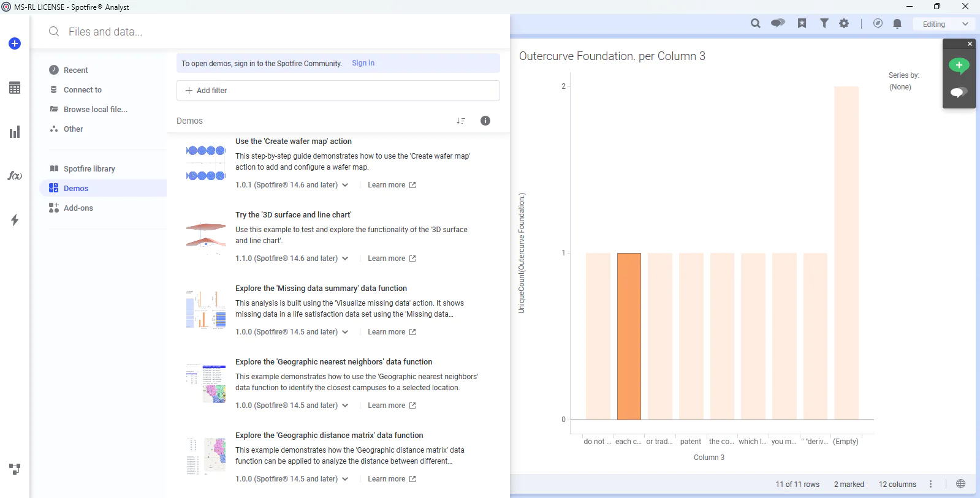980x498 pixels.
Task: Expand version 1.0.1 dropdown for wafer map
Action: pyautogui.click(x=345, y=185)
